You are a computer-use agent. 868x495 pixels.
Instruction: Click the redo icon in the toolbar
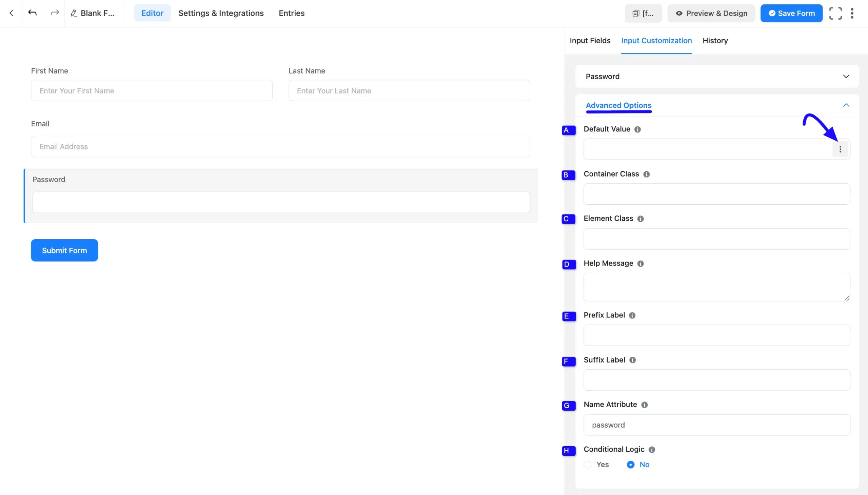[x=55, y=13]
